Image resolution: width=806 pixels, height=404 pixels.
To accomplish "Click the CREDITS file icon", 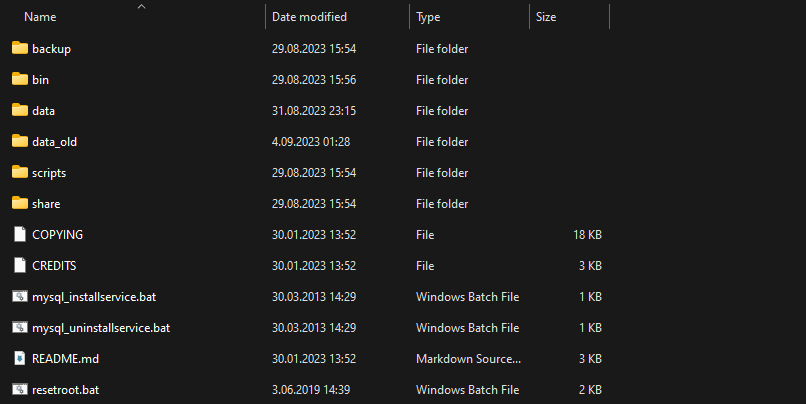I will click(20, 265).
